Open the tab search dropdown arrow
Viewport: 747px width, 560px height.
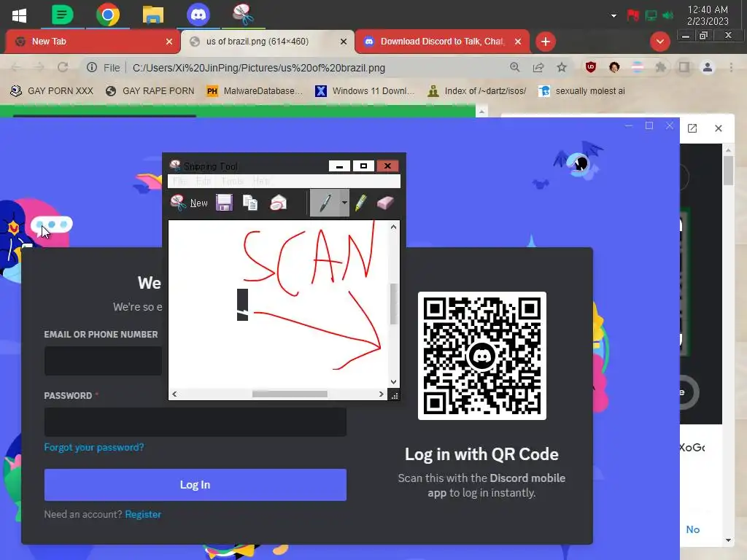pos(659,42)
